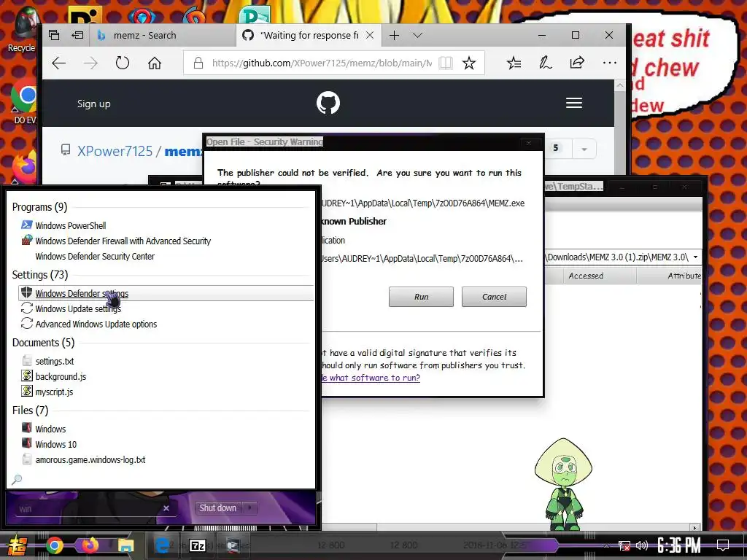Click the Files (7) group header
Screen dimensions: 747x560
[30, 410]
